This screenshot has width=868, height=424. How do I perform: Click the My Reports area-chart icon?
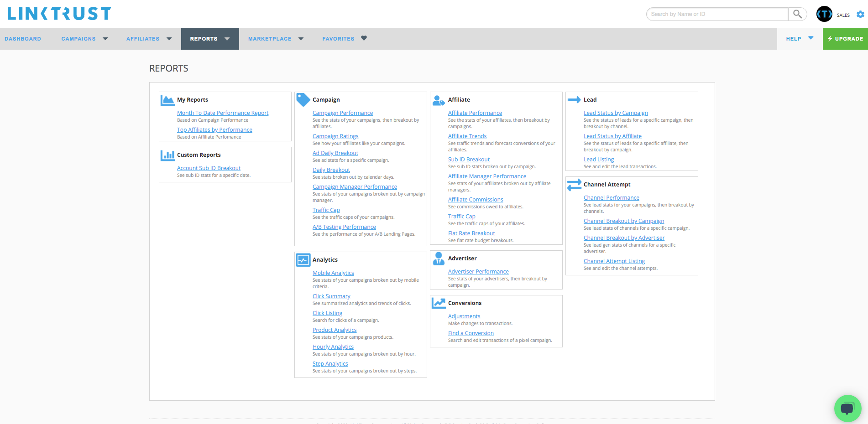tap(167, 100)
